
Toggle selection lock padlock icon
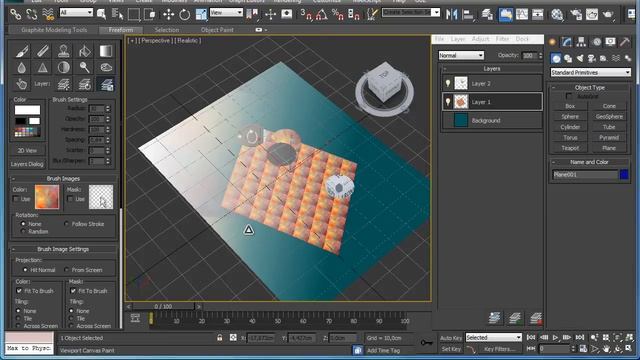tap(220, 338)
